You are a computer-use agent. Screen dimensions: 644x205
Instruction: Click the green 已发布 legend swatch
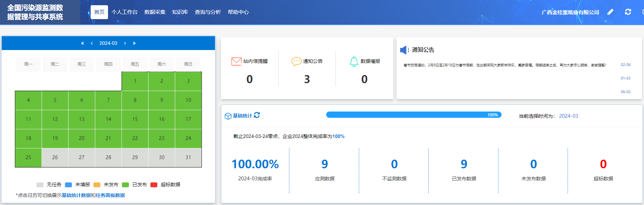tap(125, 185)
